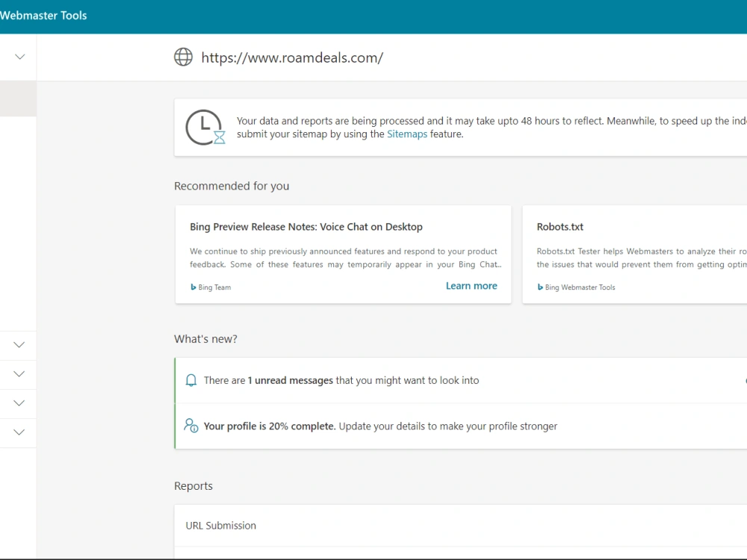Expand the second of four lower sidebar chevrons
This screenshot has width=747, height=560.
19,374
